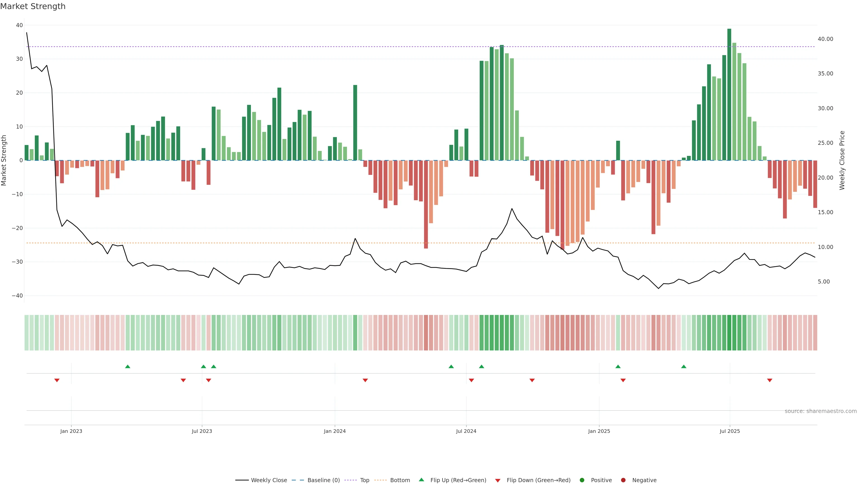This screenshot has width=868, height=488.
Task: Click the Jul 2024 x-axis label
Action: click(466, 431)
